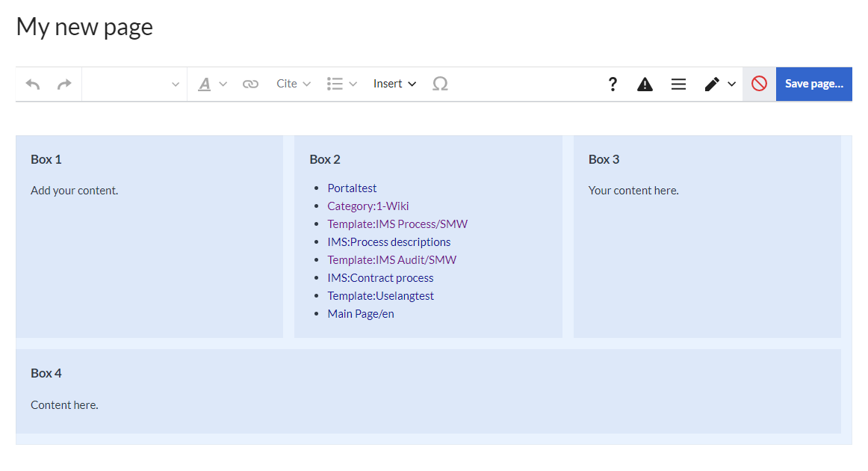This screenshot has width=868, height=471.
Task: Expand the list structure dropdown
Action: point(342,84)
